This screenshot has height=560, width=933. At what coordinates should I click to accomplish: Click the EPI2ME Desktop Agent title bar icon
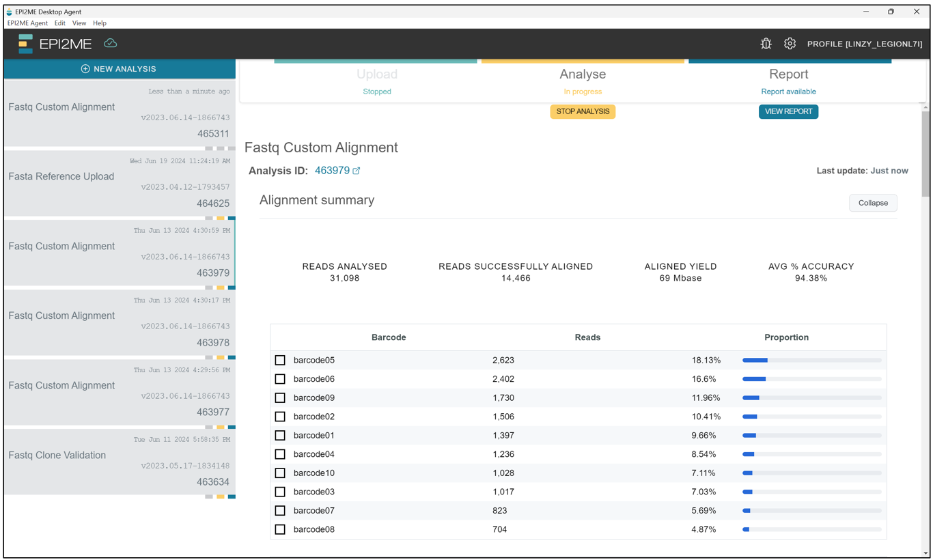(9, 12)
